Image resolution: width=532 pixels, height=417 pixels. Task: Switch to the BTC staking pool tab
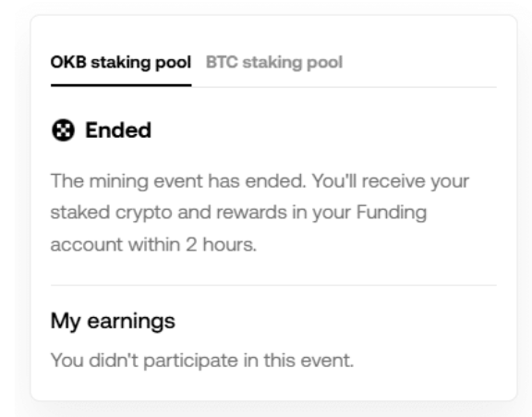[x=274, y=63]
